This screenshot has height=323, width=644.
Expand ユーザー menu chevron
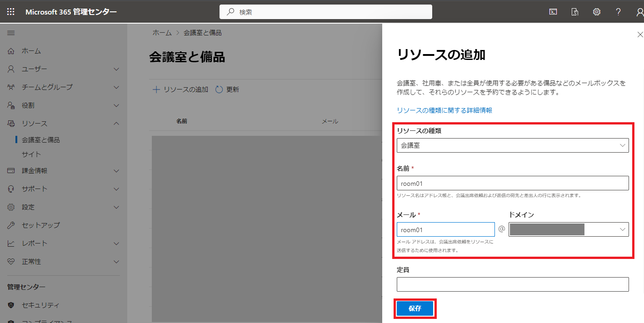point(116,69)
